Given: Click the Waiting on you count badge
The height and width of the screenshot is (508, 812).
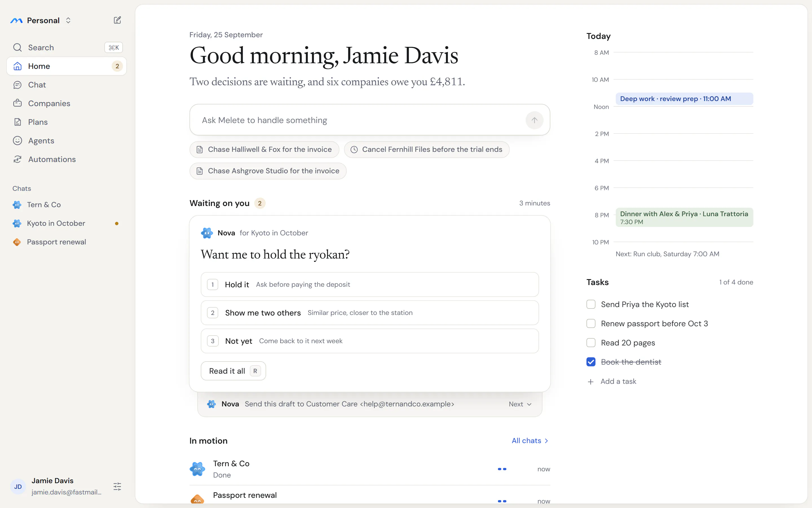Looking at the screenshot, I should [260, 203].
